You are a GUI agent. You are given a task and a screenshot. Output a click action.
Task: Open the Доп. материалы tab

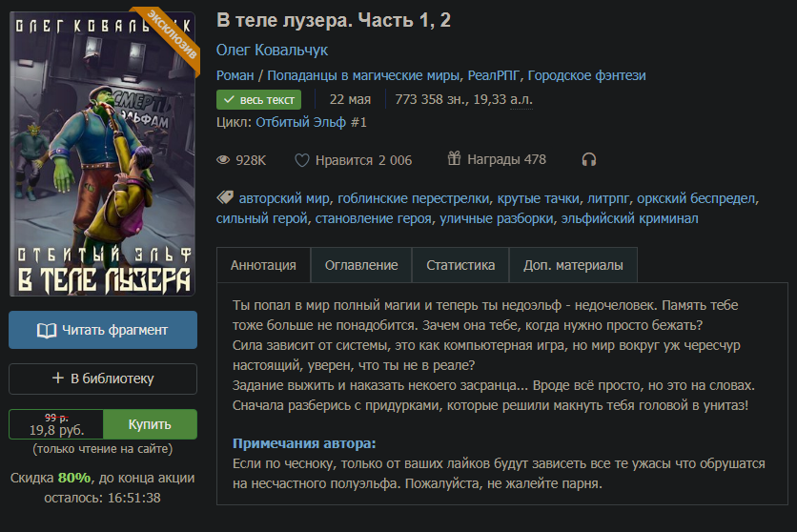pos(573,265)
